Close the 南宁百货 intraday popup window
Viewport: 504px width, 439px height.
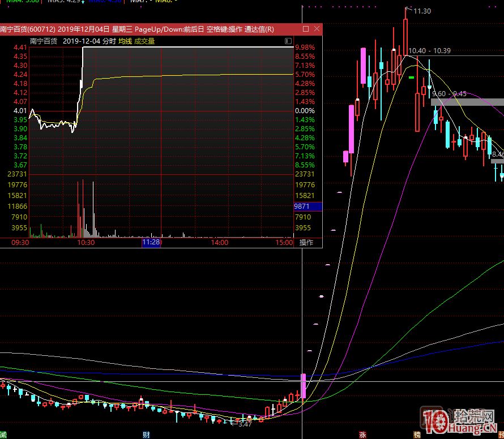click(317, 29)
